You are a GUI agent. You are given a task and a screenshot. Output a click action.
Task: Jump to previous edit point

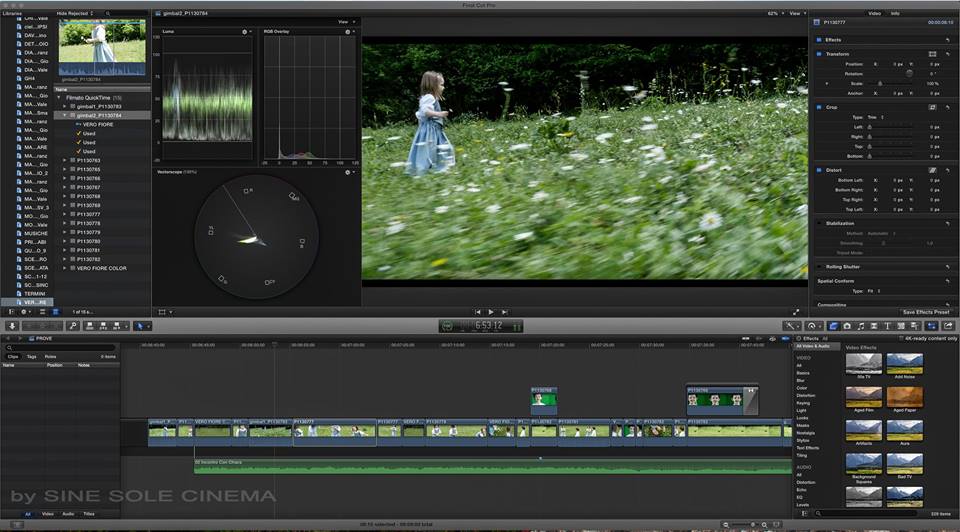(478, 312)
